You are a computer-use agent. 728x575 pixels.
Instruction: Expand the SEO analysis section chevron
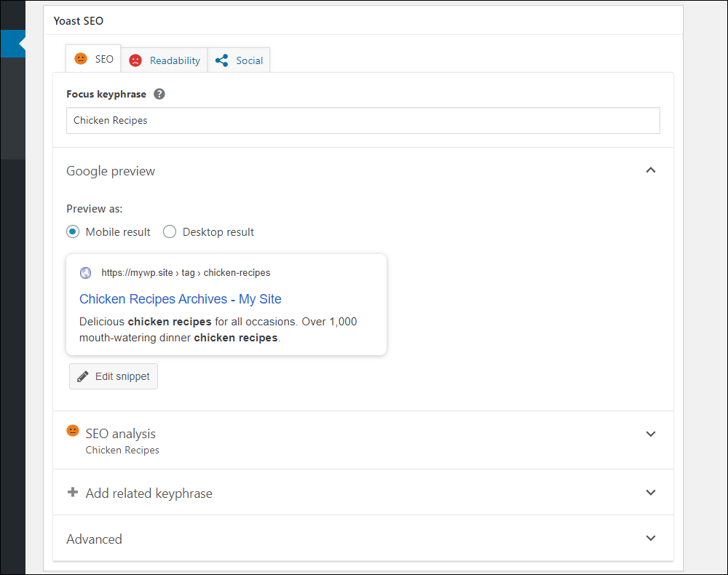650,434
